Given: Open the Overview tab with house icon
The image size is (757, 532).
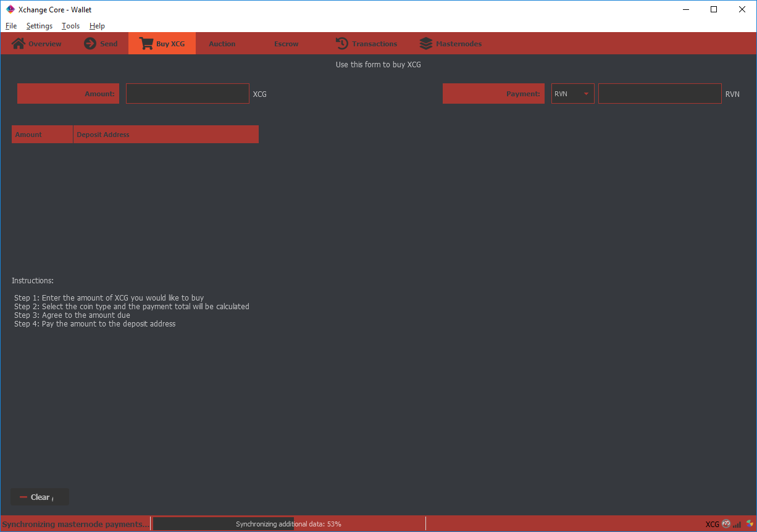Looking at the screenshot, I should (37, 44).
